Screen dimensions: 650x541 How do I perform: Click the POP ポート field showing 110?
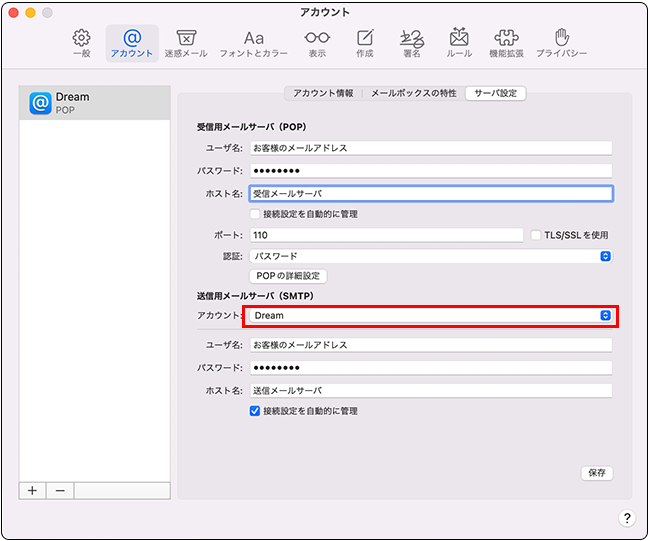click(385, 235)
